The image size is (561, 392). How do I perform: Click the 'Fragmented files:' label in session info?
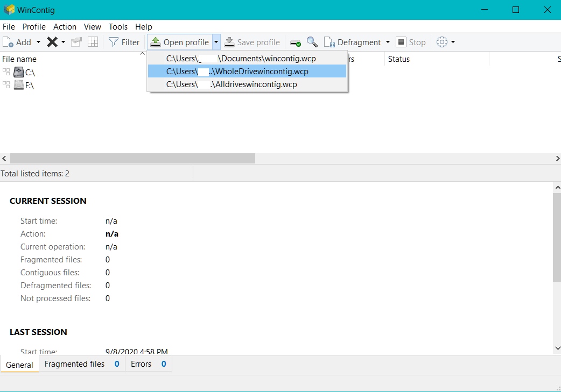[x=51, y=259]
